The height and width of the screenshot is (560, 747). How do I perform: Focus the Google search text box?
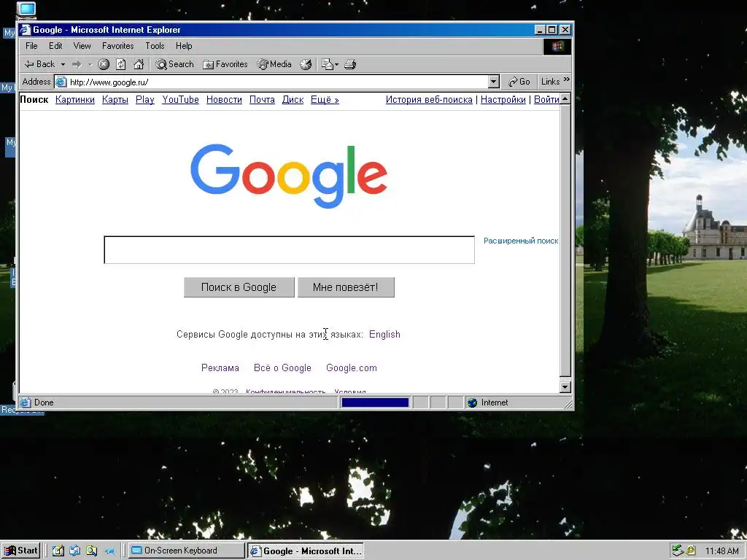289,249
